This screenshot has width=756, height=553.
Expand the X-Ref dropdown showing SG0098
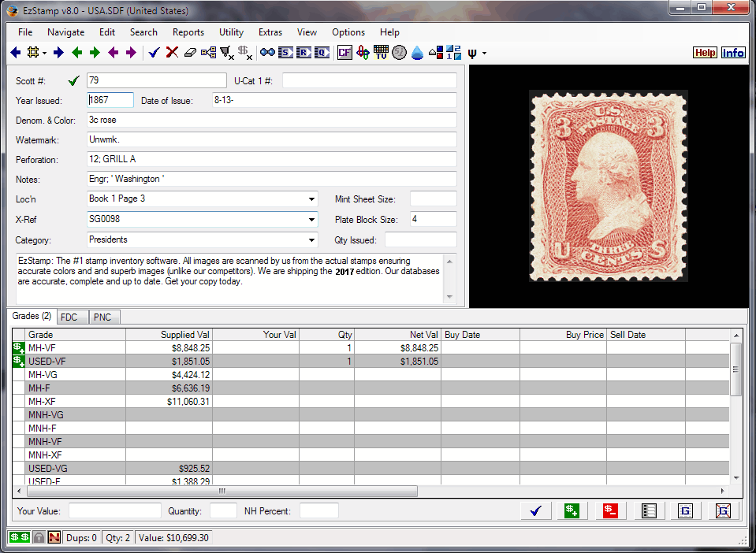(x=311, y=219)
